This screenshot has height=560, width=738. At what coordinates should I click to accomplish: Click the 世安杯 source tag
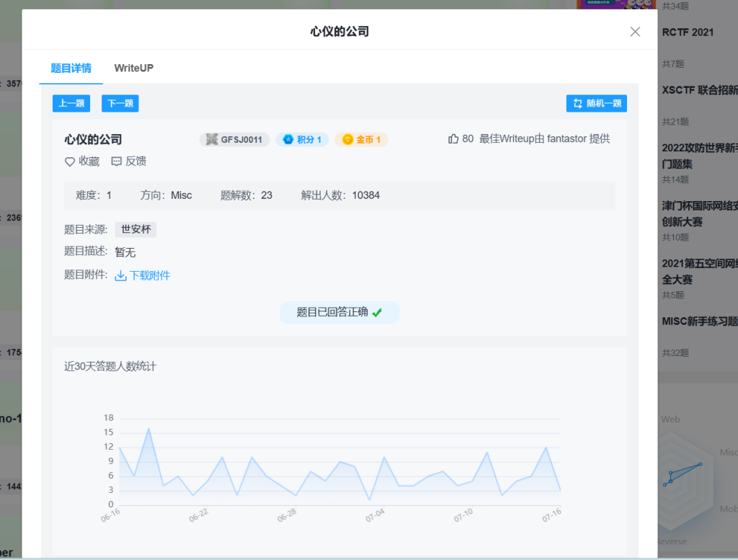point(135,230)
